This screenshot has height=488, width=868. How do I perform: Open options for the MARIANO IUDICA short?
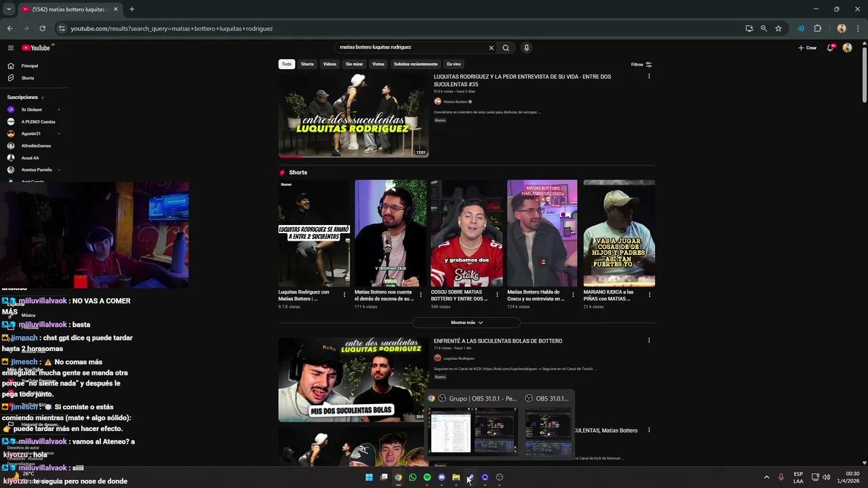[649, 295]
